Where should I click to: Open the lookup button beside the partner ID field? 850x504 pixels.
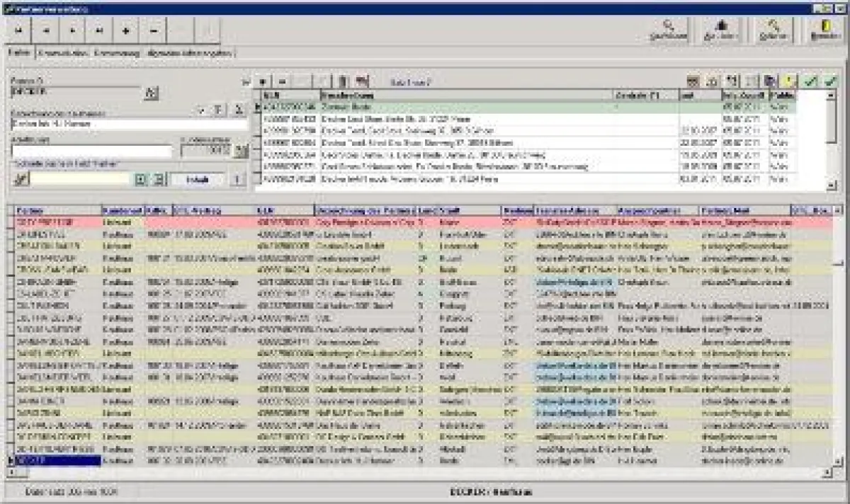coord(152,93)
